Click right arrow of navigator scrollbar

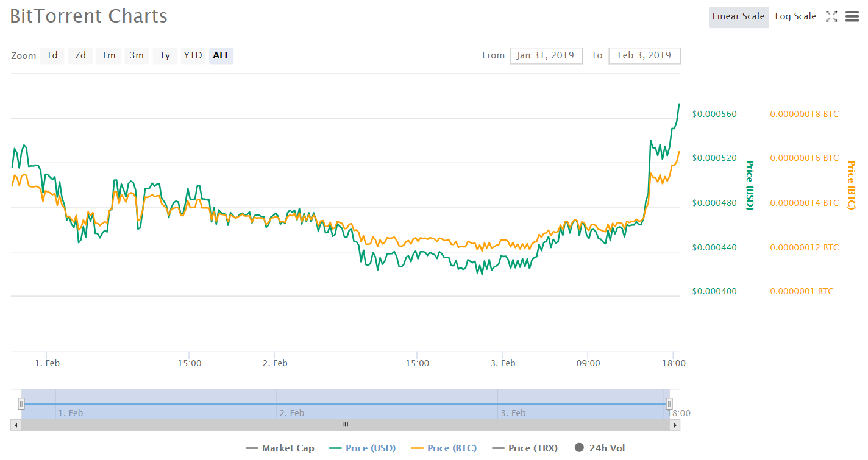(676, 425)
